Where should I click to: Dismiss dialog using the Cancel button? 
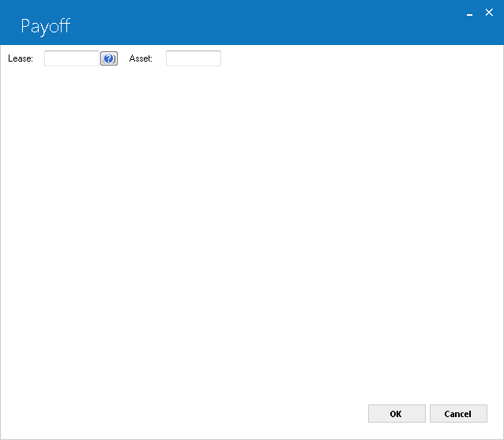[458, 413]
